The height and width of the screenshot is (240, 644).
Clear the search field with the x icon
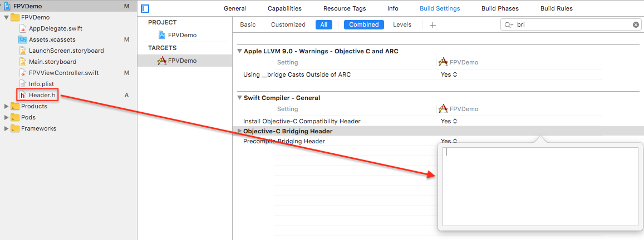636,25
